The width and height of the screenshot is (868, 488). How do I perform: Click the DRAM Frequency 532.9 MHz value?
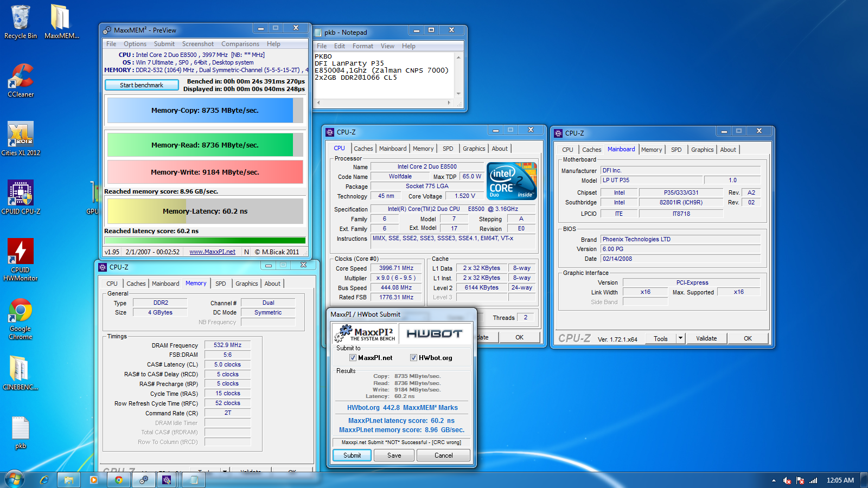[227, 345]
